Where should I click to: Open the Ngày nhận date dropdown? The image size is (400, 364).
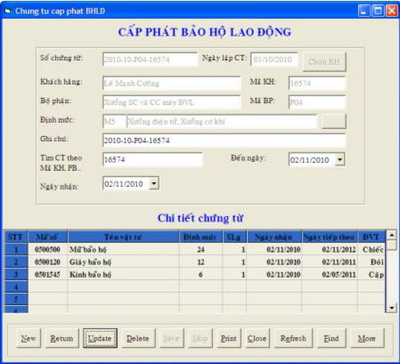point(154,184)
